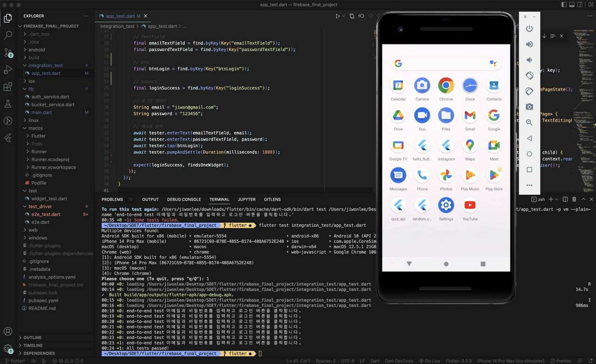
Task: Open the YouTube app in the emulator
Action: point(470,209)
